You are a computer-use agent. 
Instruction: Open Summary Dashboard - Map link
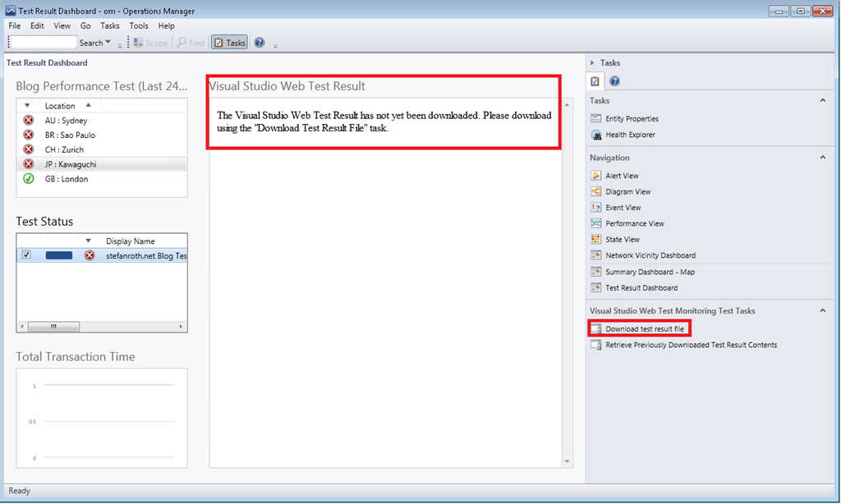tap(650, 272)
